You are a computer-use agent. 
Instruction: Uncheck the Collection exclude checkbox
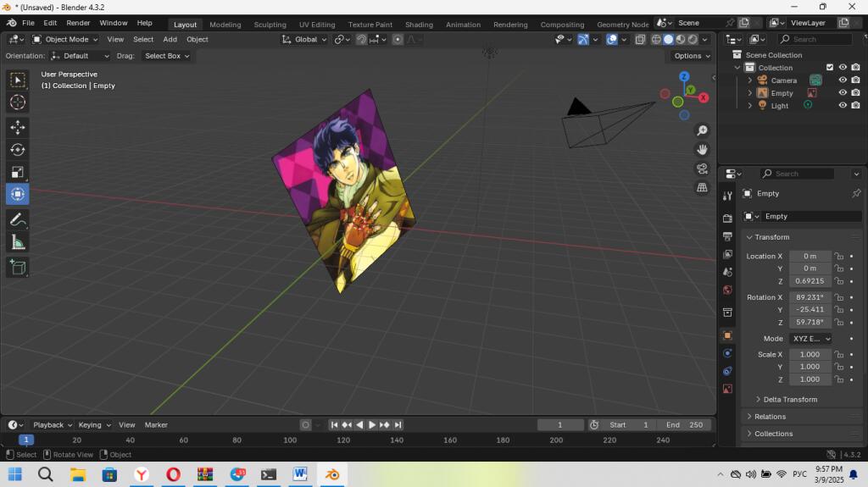click(830, 67)
